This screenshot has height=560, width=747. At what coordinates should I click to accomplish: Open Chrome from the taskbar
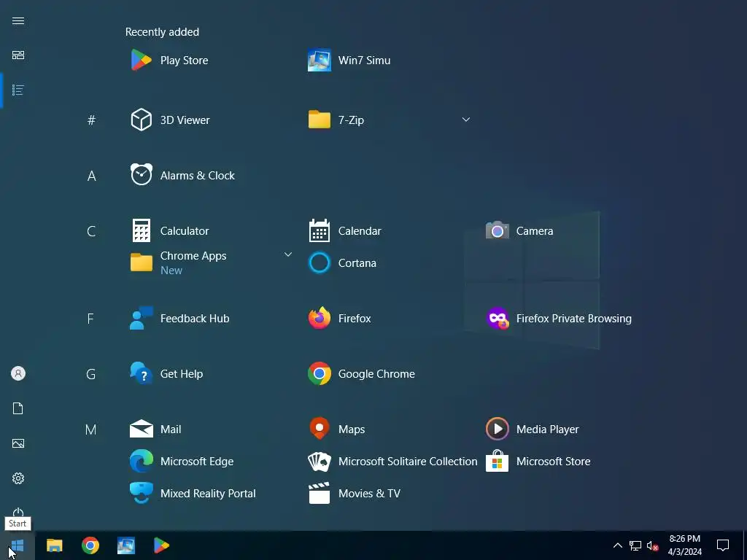coord(90,545)
